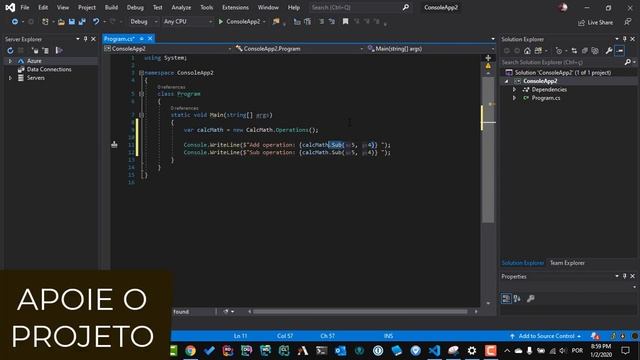The height and width of the screenshot is (360, 640).
Task: Expand Program.cs node in Solution Explorer
Action: coord(514,98)
